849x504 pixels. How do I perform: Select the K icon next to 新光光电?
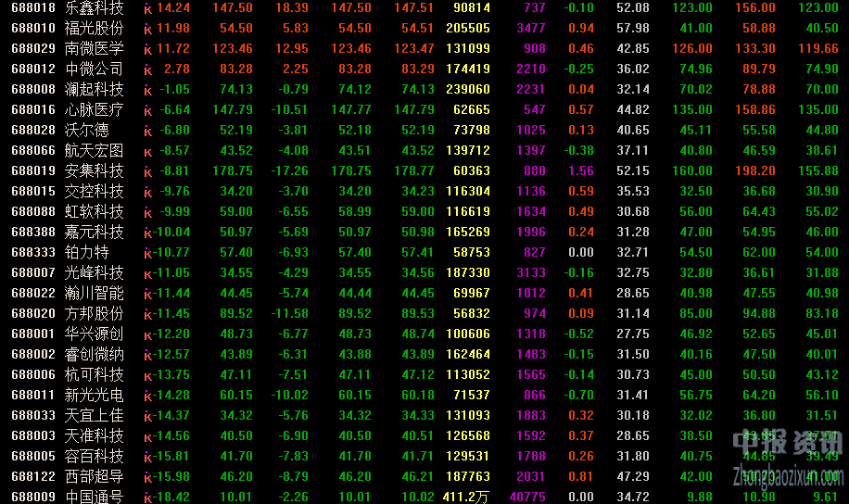pos(147,396)
